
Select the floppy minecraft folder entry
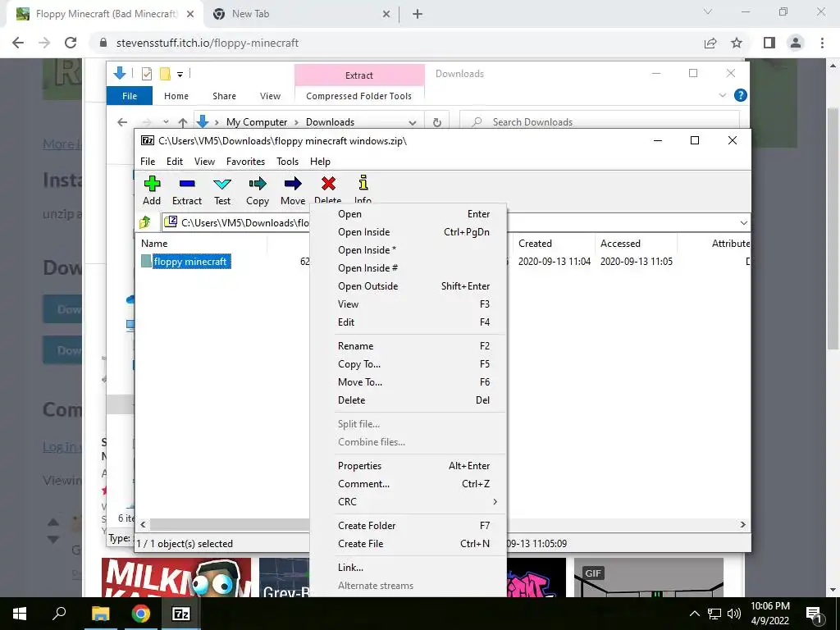[x=186, y=262]
